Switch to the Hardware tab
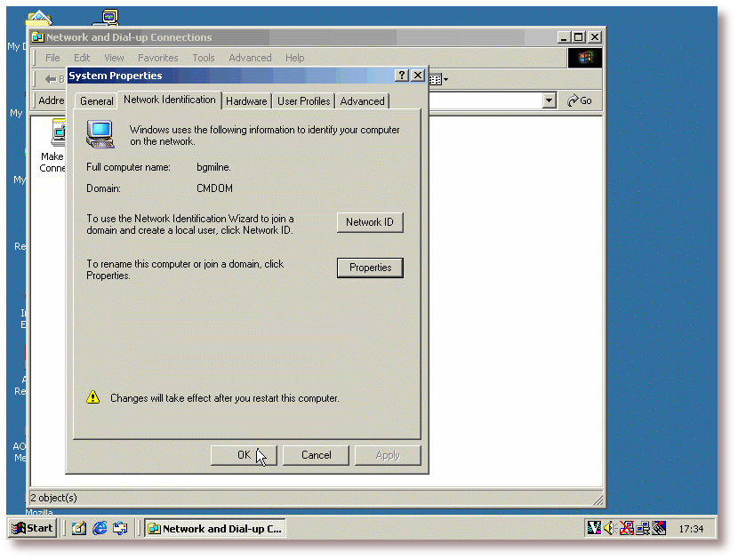Image resolution: width=738 pixels, height=560 pixels. pos(246,101)
